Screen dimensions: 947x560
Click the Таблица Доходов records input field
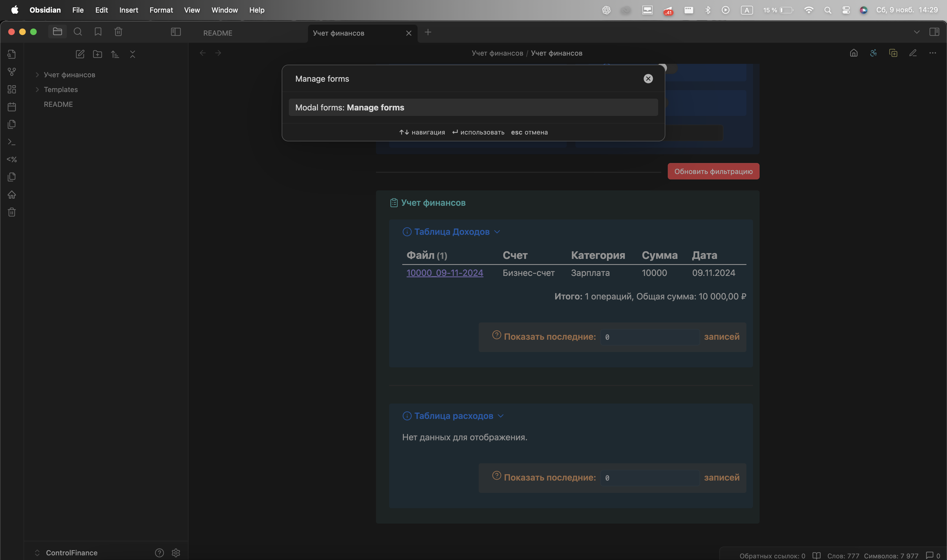coord(650,337)
